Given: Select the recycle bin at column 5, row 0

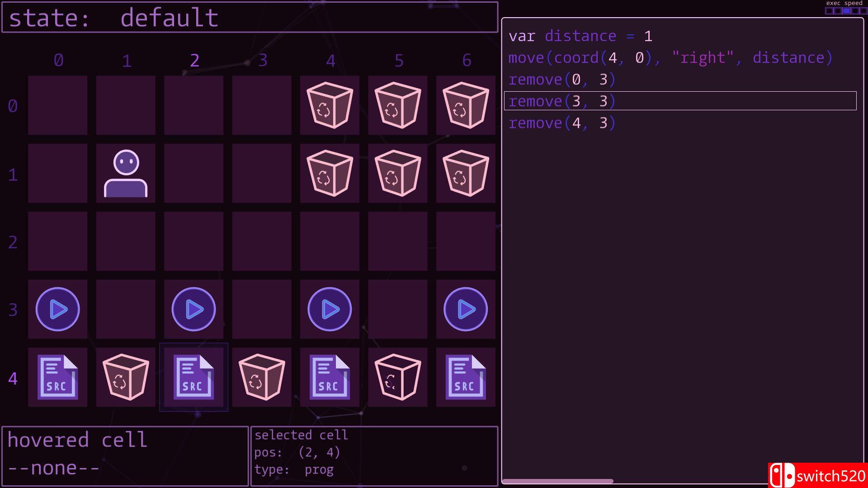Looking at the screenshot, I should [x=398, y=105].
